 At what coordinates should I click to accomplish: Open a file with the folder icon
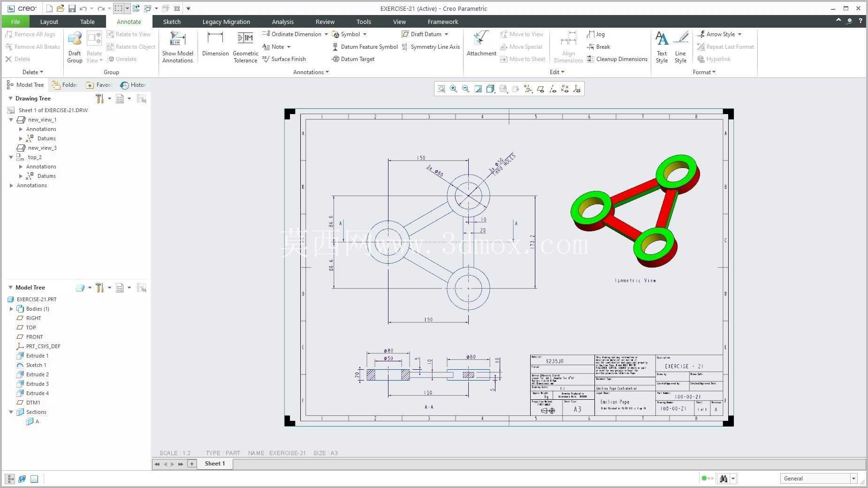(60, 8)
